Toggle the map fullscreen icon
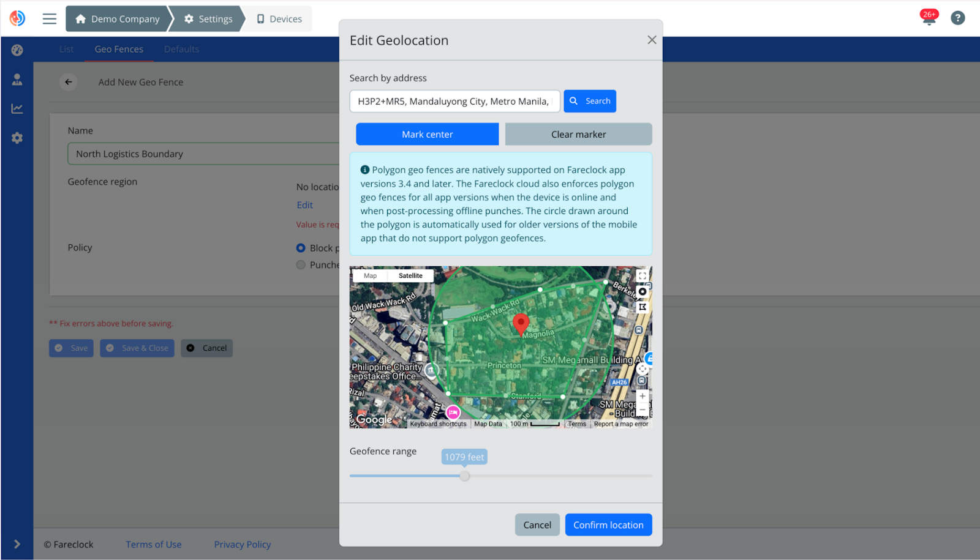Screen dimensions: 980x560 [x=643, y=275]
